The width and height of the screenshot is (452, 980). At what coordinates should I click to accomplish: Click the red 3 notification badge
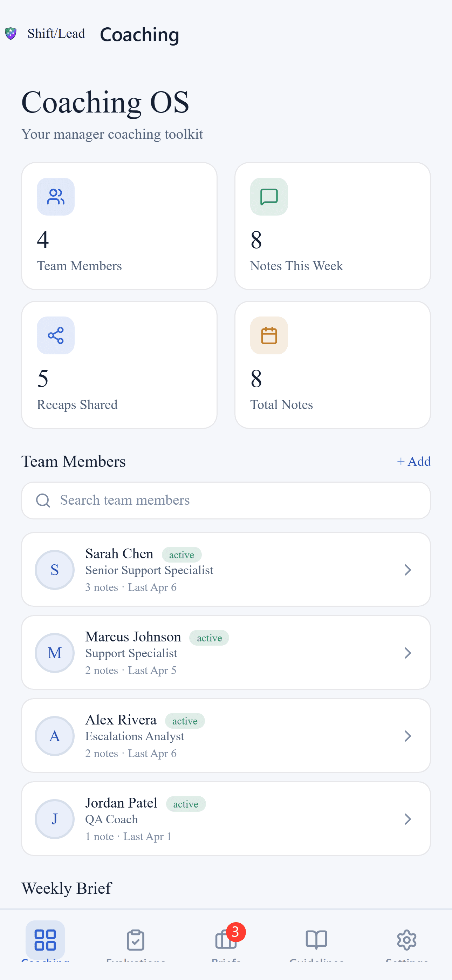coord(235,932)
